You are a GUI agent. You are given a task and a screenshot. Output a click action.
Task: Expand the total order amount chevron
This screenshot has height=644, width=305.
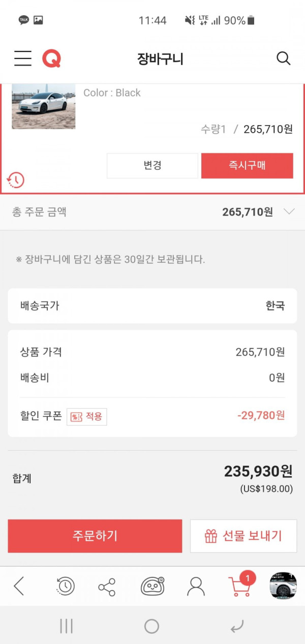(289, 212)
